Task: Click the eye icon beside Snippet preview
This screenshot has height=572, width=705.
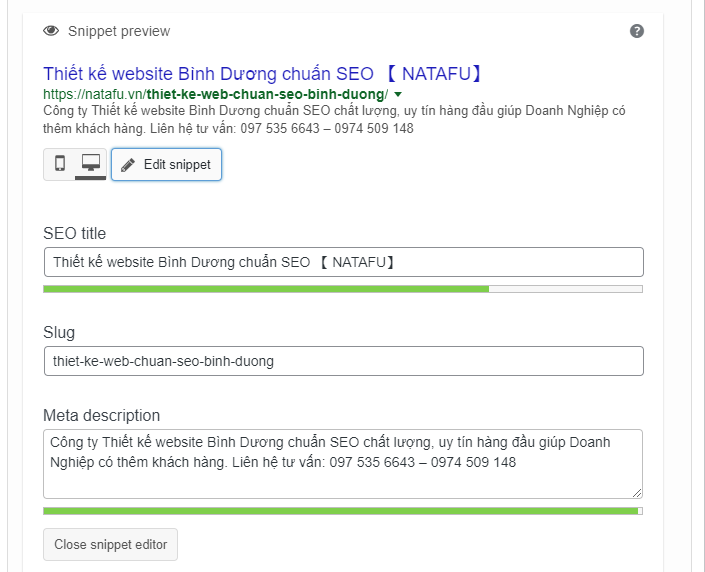Action: 52,31
